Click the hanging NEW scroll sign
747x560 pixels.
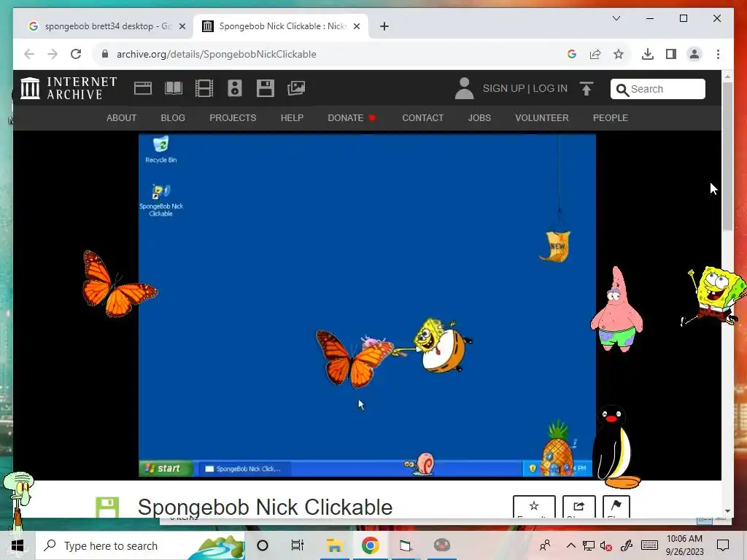(x=556, y=246)
